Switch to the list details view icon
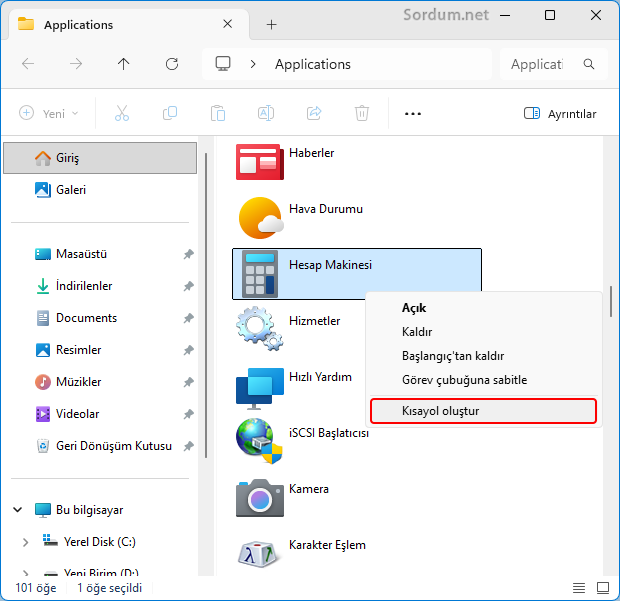Screen dimensions: 620x601 [579, 587]
